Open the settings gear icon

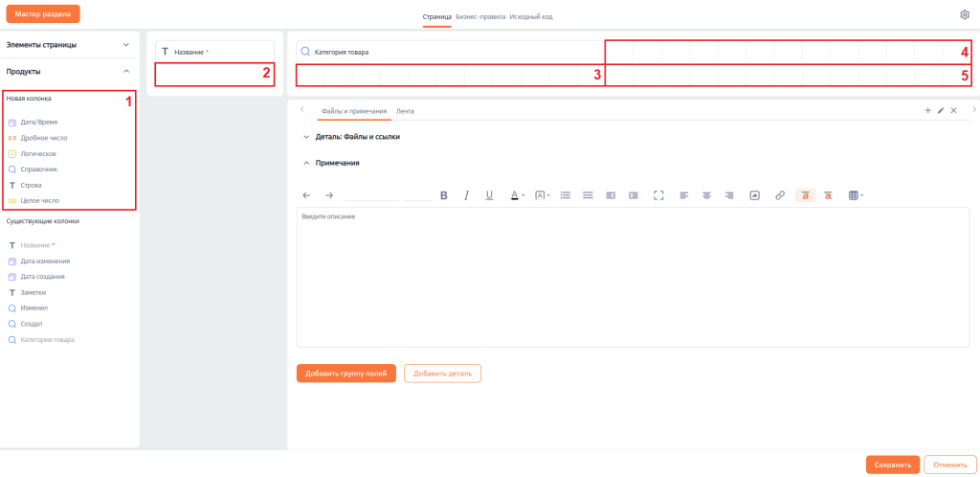click(965, 15)
